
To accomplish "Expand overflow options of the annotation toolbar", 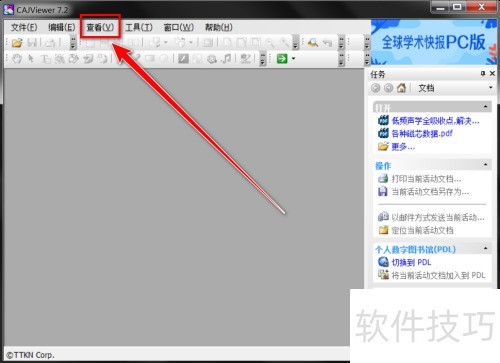I will [263, 59].
